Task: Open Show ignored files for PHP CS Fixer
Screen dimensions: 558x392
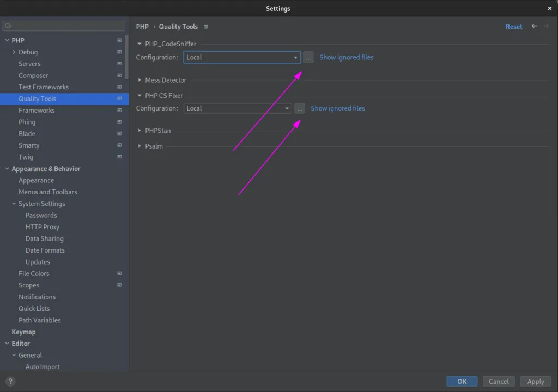Action: [337, 108]
